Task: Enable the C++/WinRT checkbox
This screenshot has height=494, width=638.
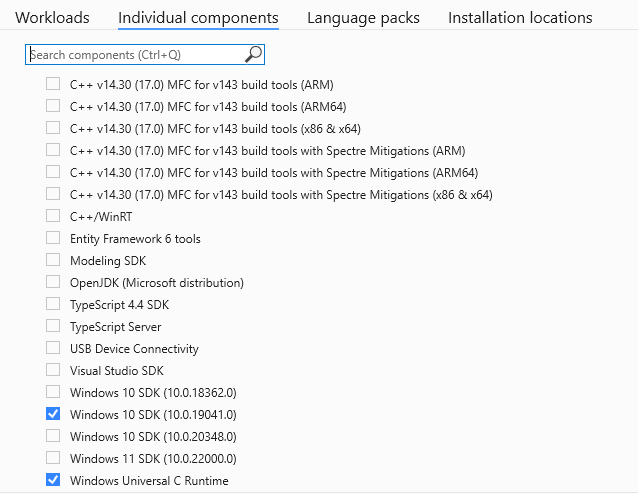Action: [53, 216]
